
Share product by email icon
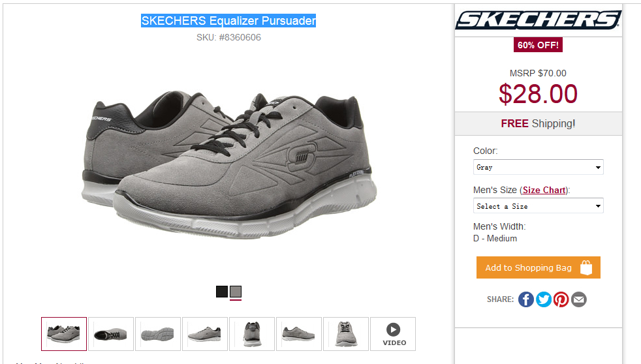[579, 299]
